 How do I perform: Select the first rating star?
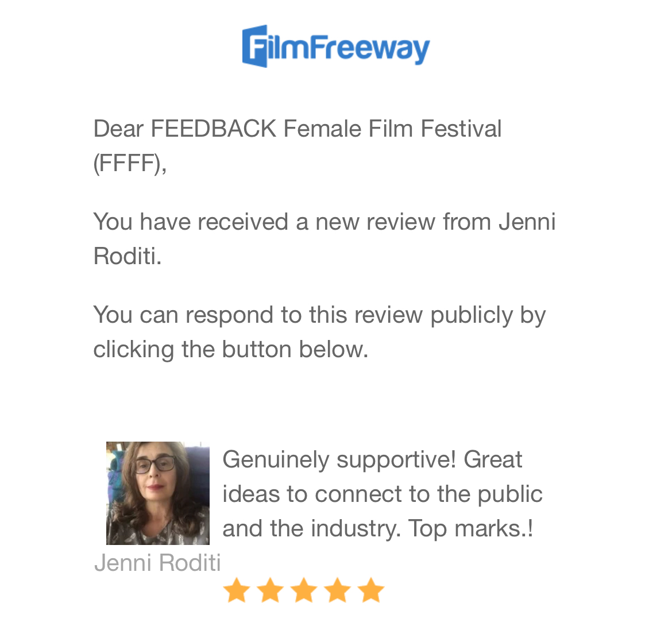point(235,590)
